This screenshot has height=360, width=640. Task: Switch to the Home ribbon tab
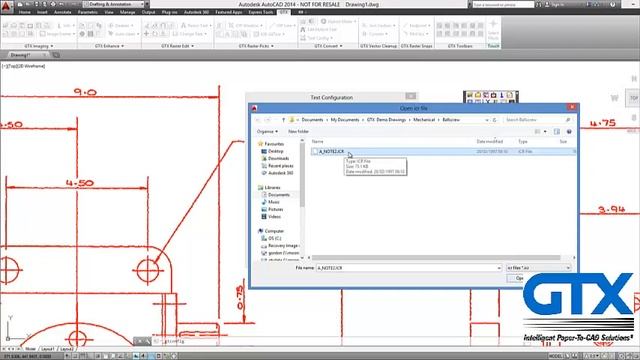tap(24, 12)
